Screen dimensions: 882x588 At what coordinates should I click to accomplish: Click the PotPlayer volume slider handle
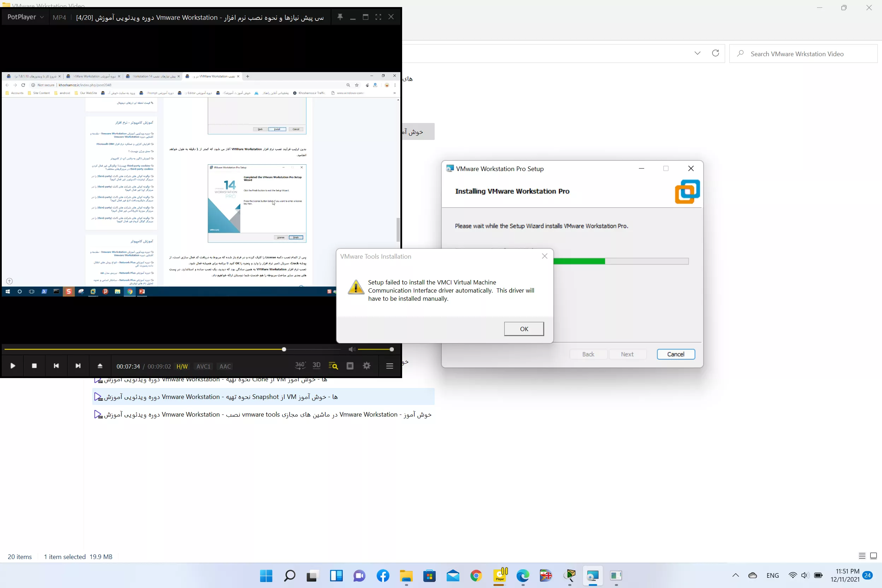pos(392,349)
